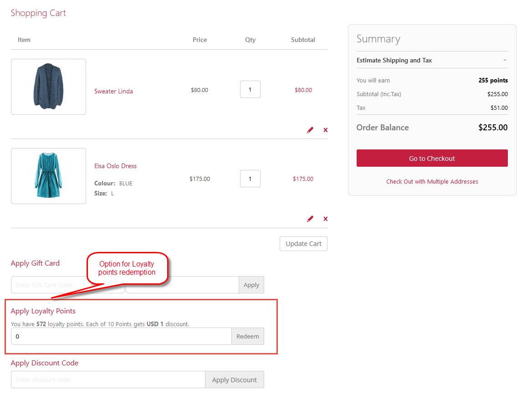The image size is (532, 400).
Task: Click the Sweater Linda product thumbnail
Action: 49,87
